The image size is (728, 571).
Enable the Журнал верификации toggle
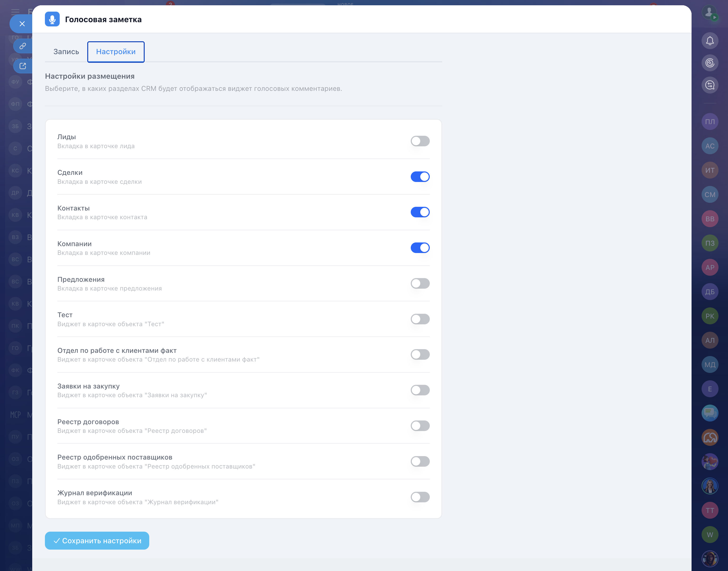pyautogui.click(x=420, y=497)
